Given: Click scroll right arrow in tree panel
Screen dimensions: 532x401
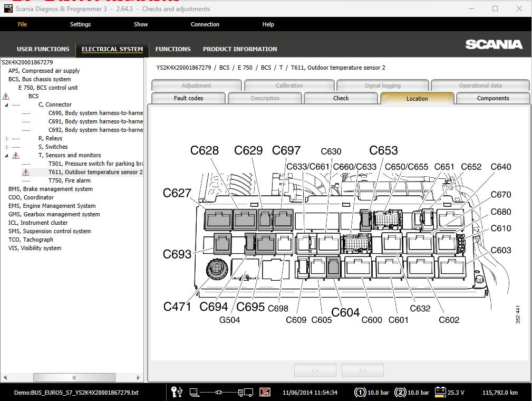Looking at the screenshot, I should pos(138,377).
